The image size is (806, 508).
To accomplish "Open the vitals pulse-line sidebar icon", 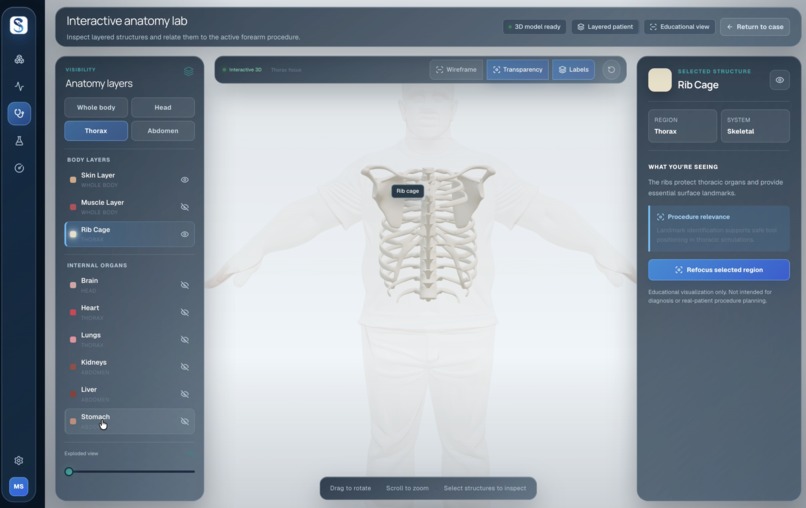I will pos(19,86).
